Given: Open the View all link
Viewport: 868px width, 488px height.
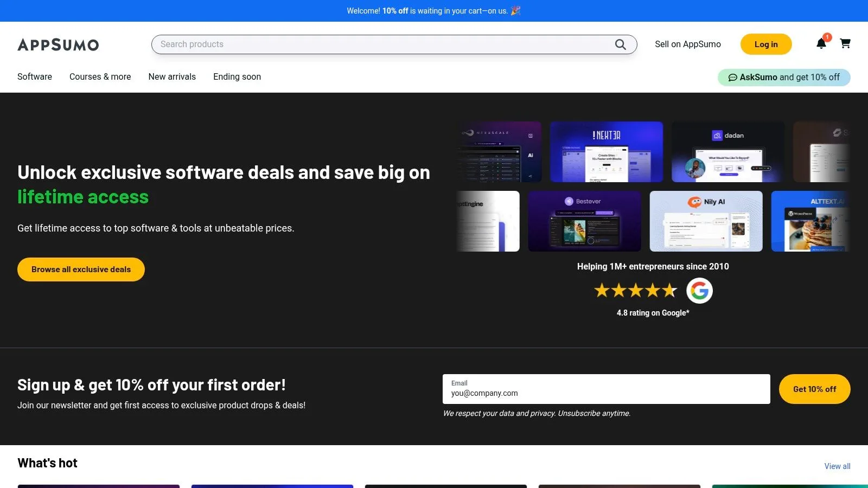Looking at the screenshot, I should point(837,466).
